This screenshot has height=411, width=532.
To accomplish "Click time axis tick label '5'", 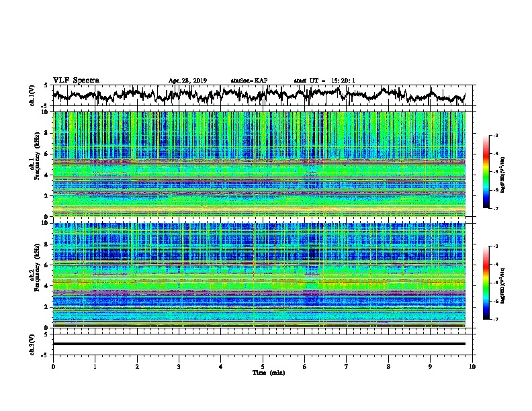I will point(263,367).
